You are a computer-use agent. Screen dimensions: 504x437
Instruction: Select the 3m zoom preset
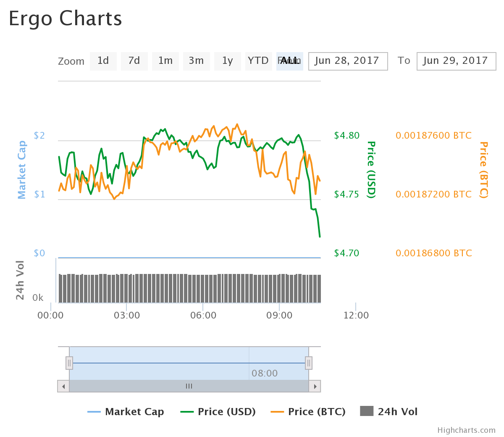[x=197, y=61]
